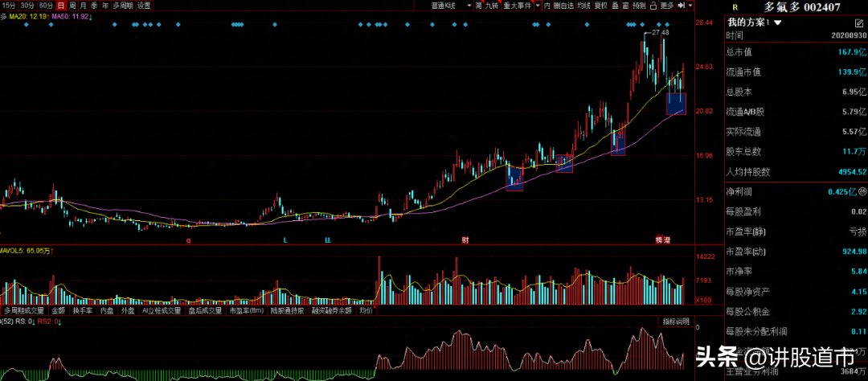Click the 27.48 high price marker
This screenshot has height=381, width=868.
pyautogui.click(x=660, y=32)
